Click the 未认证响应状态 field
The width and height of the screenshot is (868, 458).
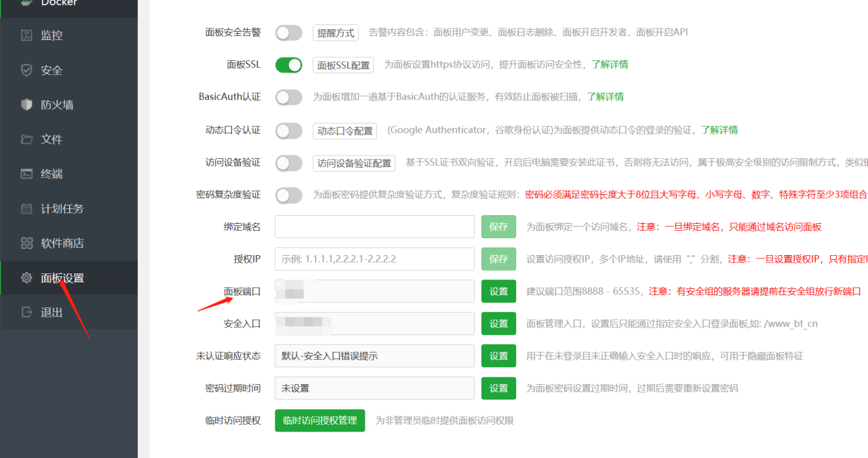(x=374, y=356)
